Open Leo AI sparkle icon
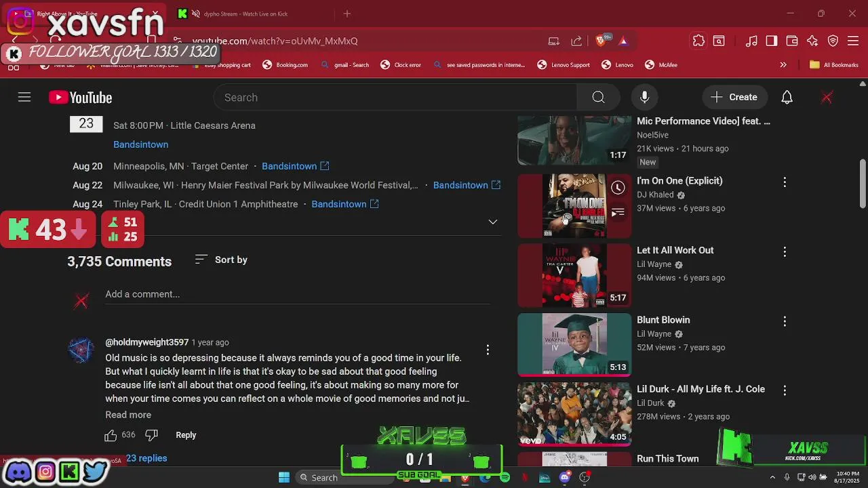The image size is (868, 488). pos(812,41)
